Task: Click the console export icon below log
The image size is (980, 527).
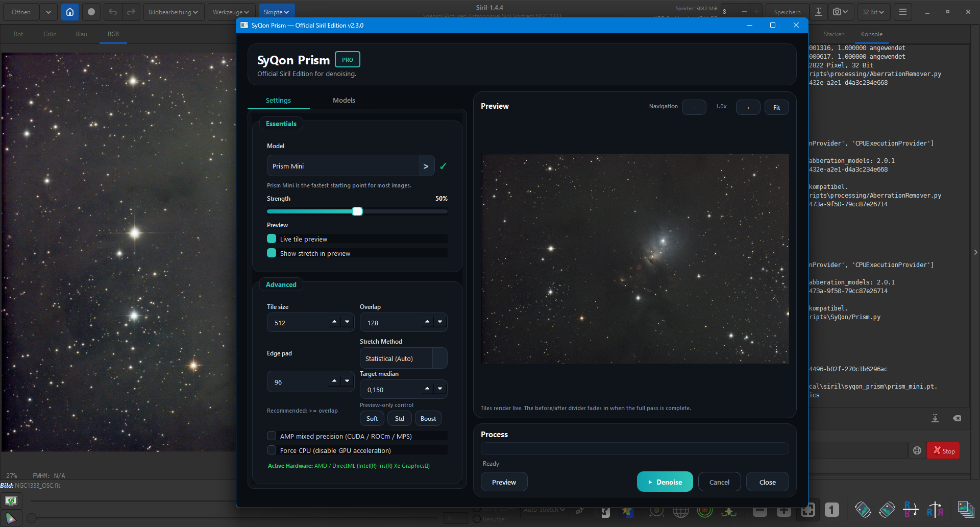Action: tap(935, 418)
